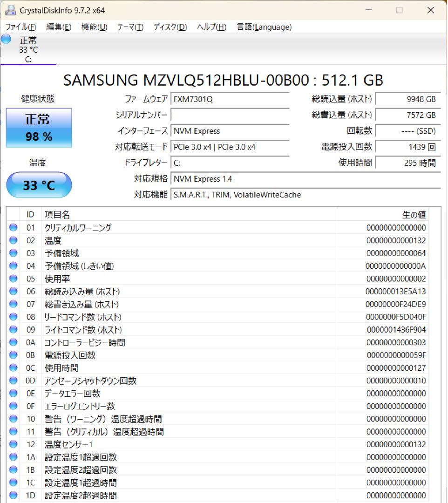The width and height of the screenshot is (448, 503).
Task: Select the C: drive health tab
Action: click(x=29, y=49)
